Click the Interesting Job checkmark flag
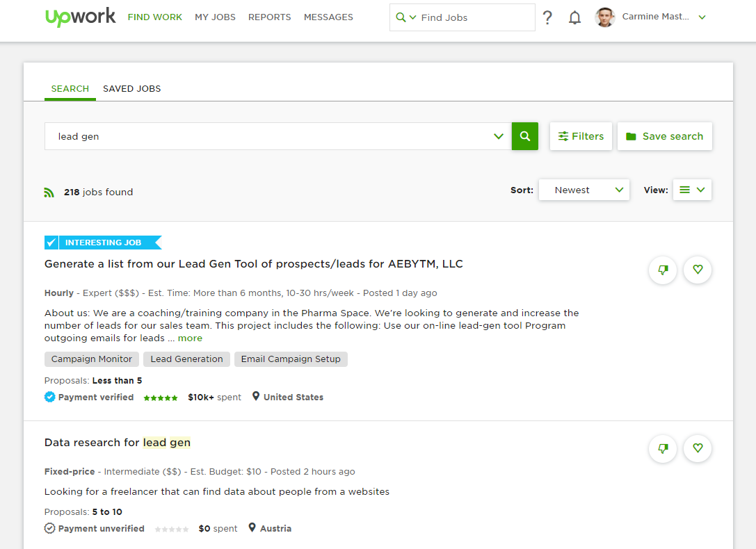Viewport: 756px width, 549px height. click(x=103, y=243)
